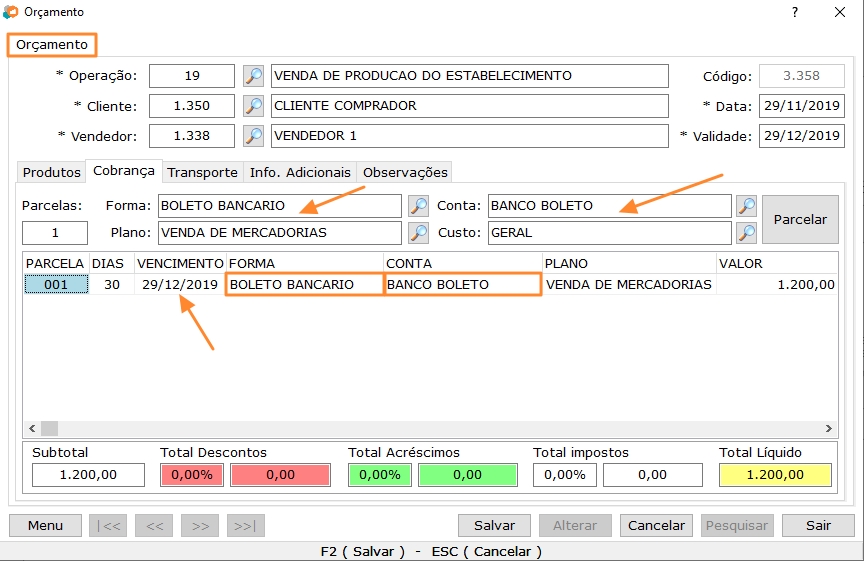Click the red discount percentage field
This screenshot has width=864, height=561.
[192, 475]
